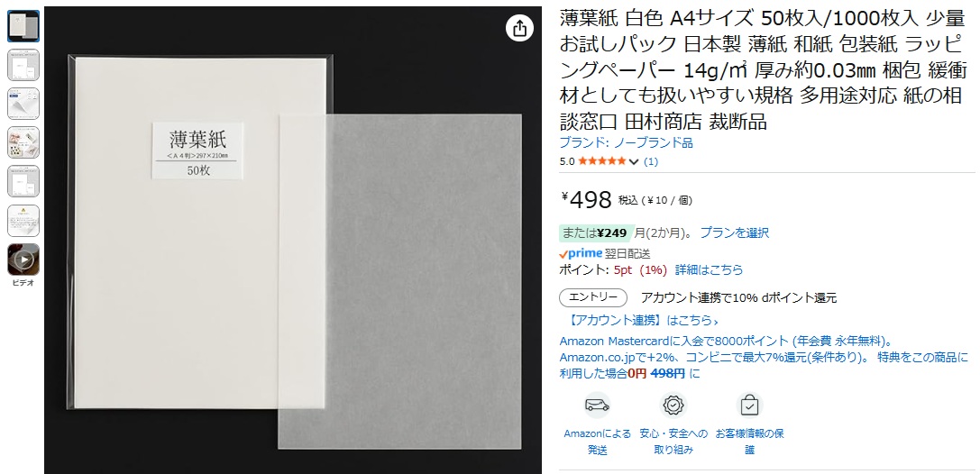
Task: Click the security badge icon
Action: [x=673, y=406]
